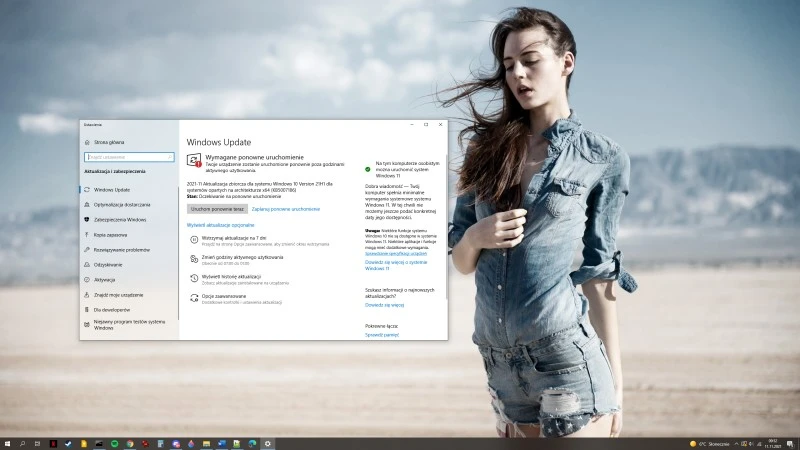The height and width of the screenshot is (450, 800).
Task: Click the Opcje zaawansowane gear icon
Action: click(194, 298)
